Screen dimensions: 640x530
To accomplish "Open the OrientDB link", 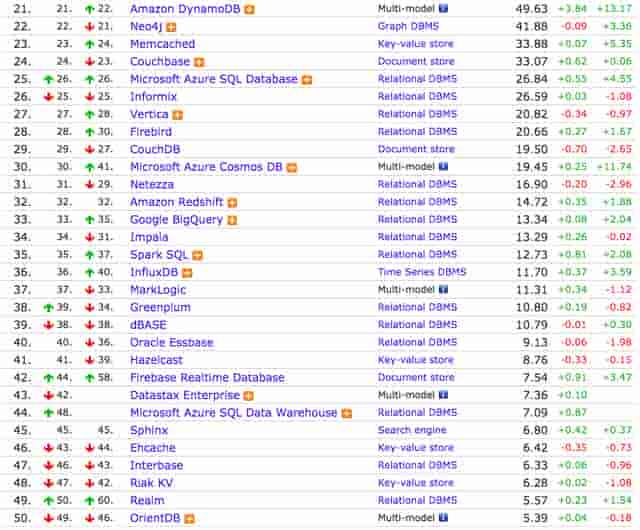I will pos(155,518).
